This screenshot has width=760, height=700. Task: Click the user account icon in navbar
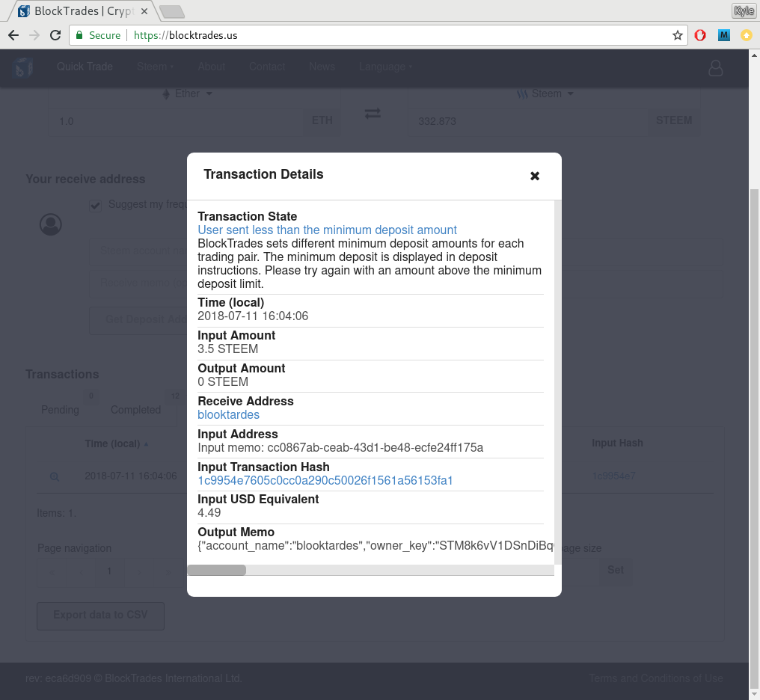tap(715, 68)
